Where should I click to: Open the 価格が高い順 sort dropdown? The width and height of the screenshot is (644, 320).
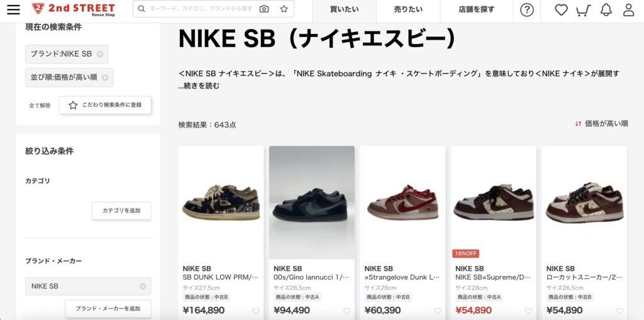pos(601,123)
